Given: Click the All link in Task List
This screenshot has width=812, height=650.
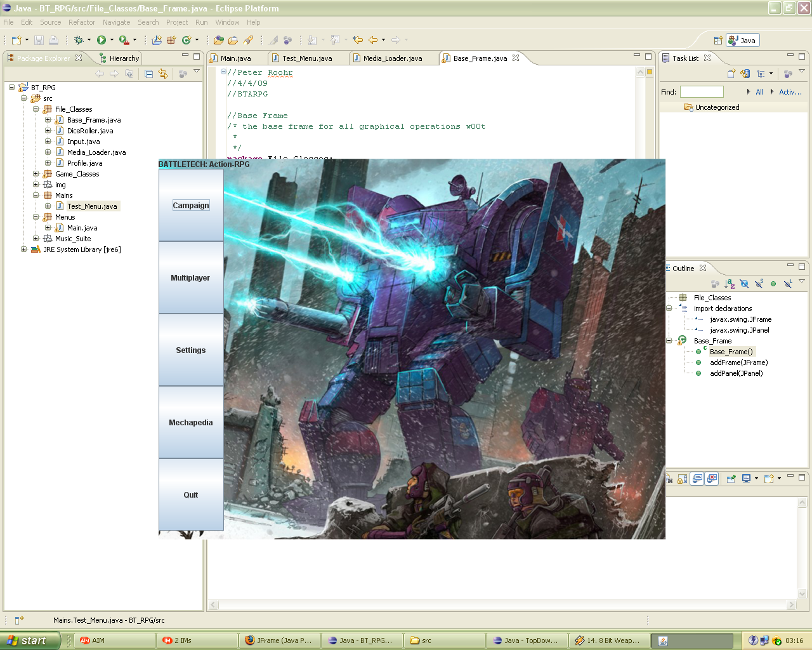Looking at the screenshot, I should click(x=759, y=92).
